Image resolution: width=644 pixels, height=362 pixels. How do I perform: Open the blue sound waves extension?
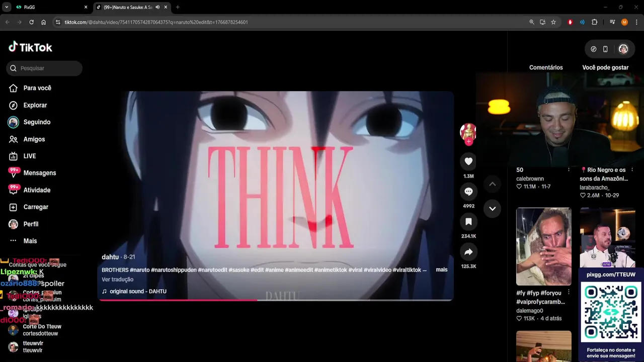click(x=582, y=22)
